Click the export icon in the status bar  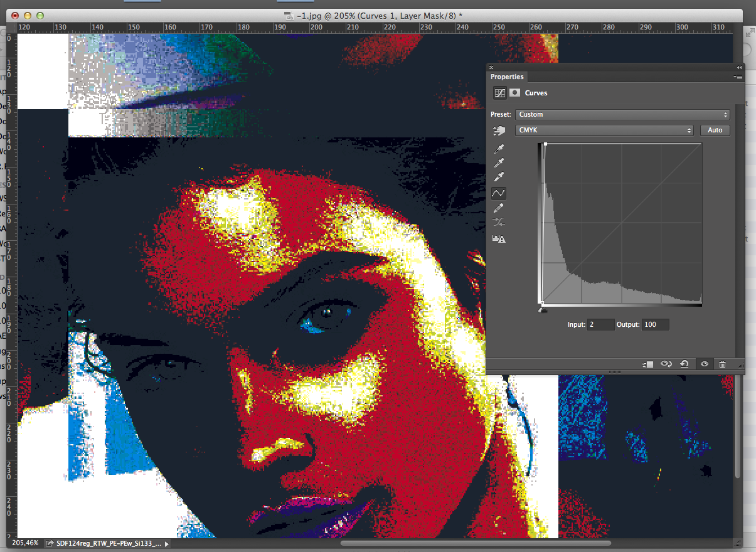[49, 543]
